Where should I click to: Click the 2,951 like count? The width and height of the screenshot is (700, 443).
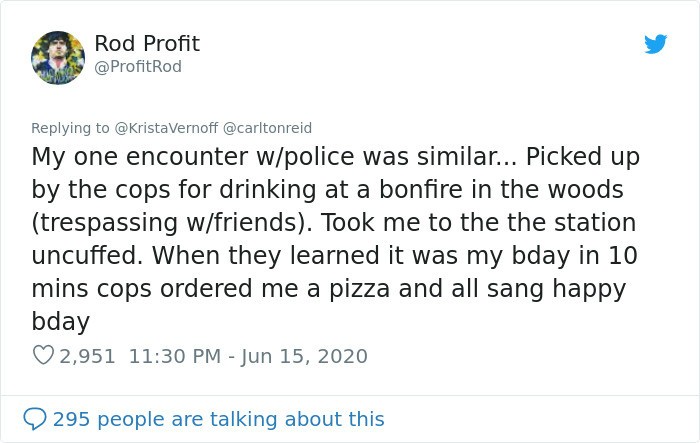pyautogui.click(x=88, y=356)
